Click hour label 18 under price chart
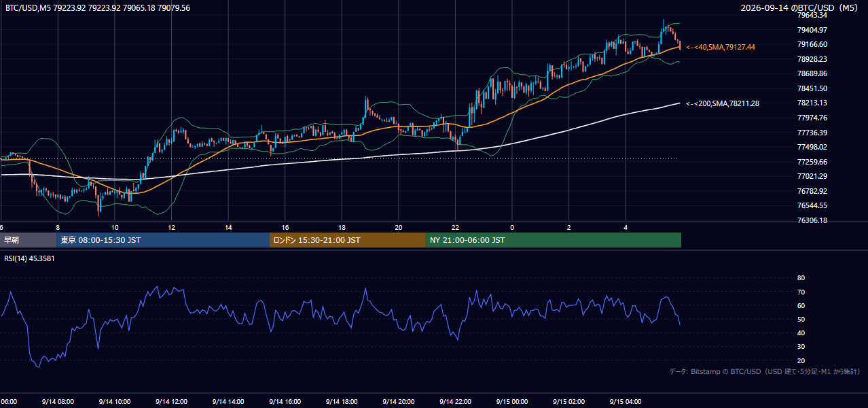Viewport: 868px width, 408px height. point(342,227)
